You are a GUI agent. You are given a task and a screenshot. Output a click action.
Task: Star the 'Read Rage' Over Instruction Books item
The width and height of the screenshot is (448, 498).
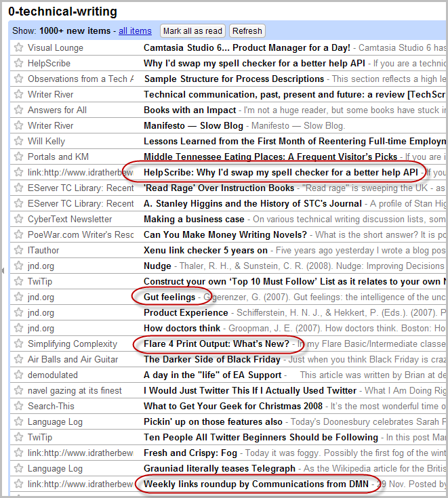tap(19, 188)
